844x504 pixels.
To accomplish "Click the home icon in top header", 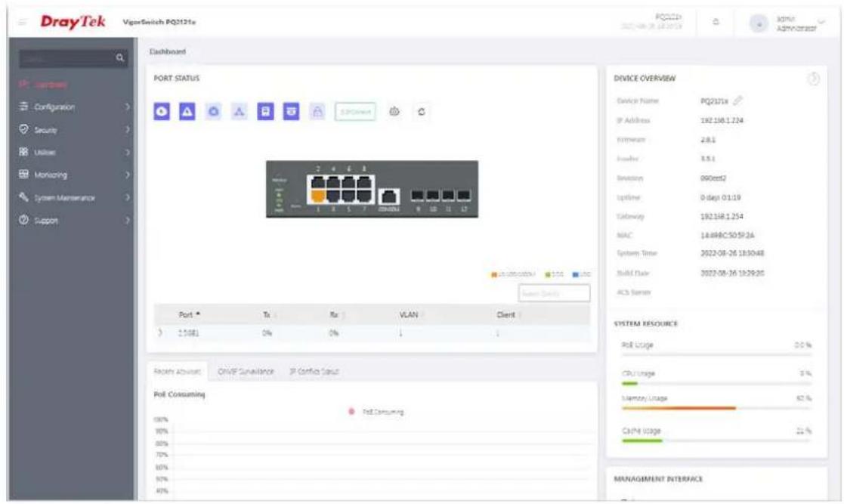I will 716,22.
